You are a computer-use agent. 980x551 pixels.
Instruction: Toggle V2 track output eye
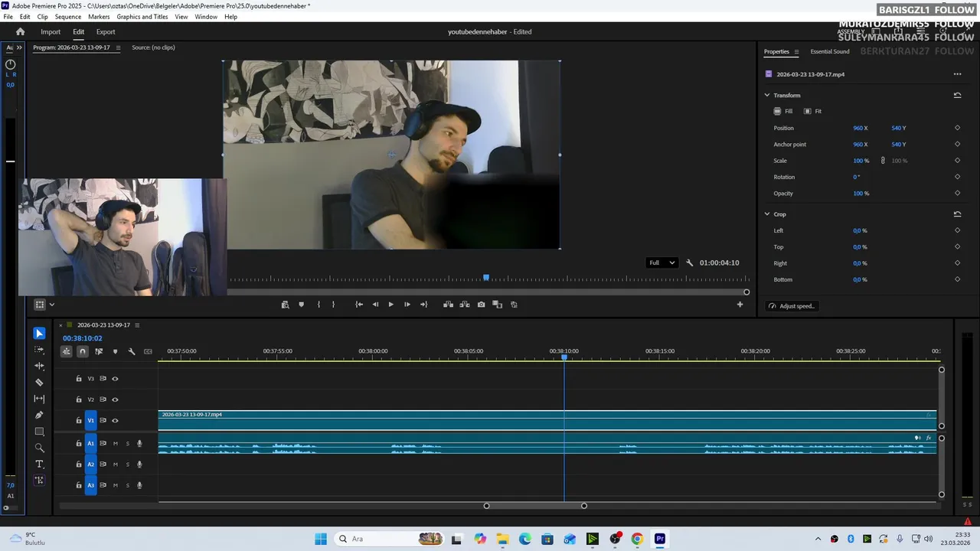tap(115, 399)
